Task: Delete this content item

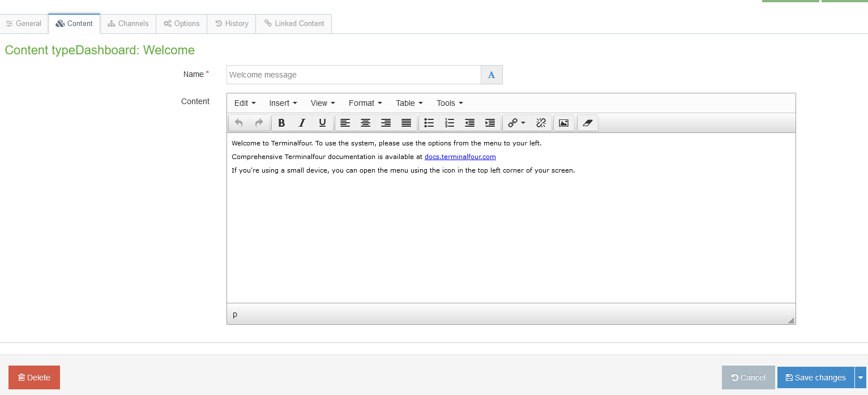Action: (x=34, y=377)
